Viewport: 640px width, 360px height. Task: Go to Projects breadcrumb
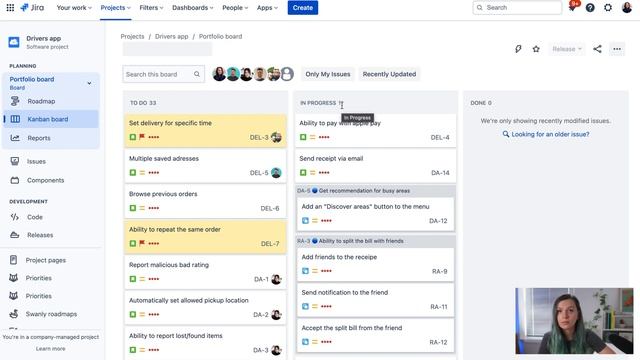[132, 36]
